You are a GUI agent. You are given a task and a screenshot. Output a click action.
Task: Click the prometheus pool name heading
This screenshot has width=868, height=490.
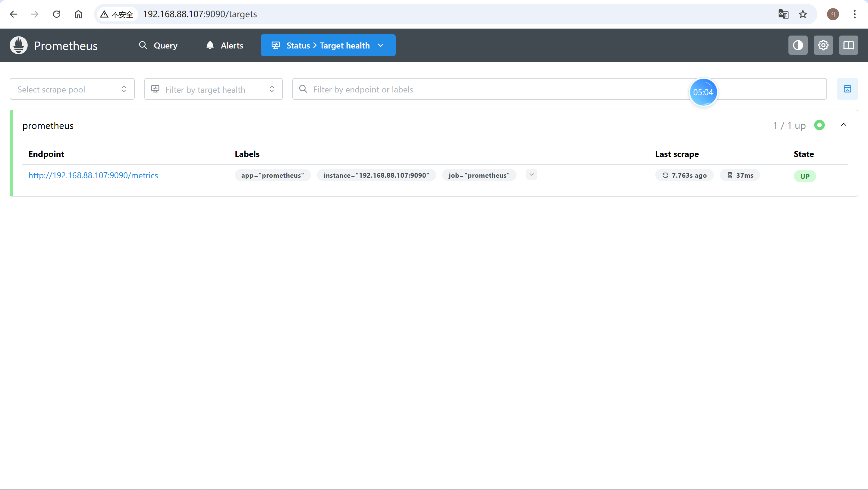point(48,126)
